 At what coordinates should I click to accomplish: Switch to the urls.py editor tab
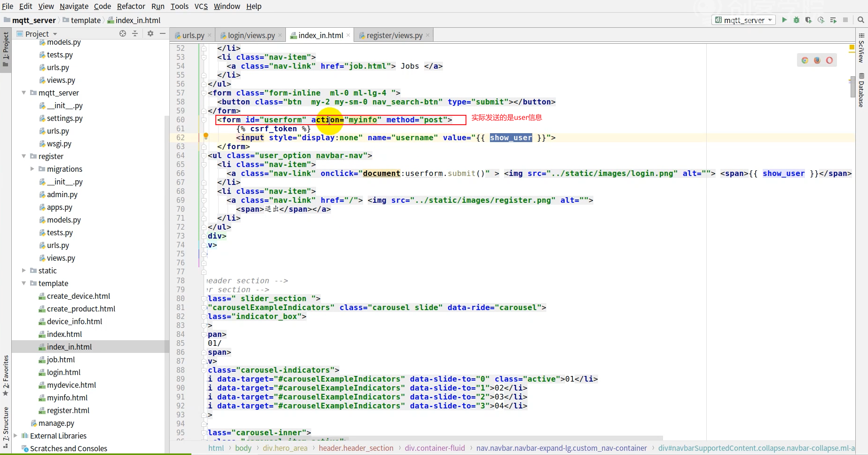[x=193, y=35]
